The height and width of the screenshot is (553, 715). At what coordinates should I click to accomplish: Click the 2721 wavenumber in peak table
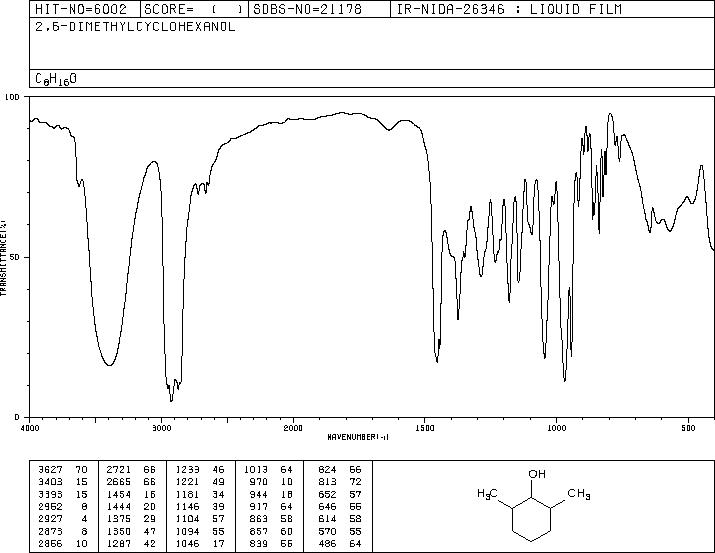[119, 469]
